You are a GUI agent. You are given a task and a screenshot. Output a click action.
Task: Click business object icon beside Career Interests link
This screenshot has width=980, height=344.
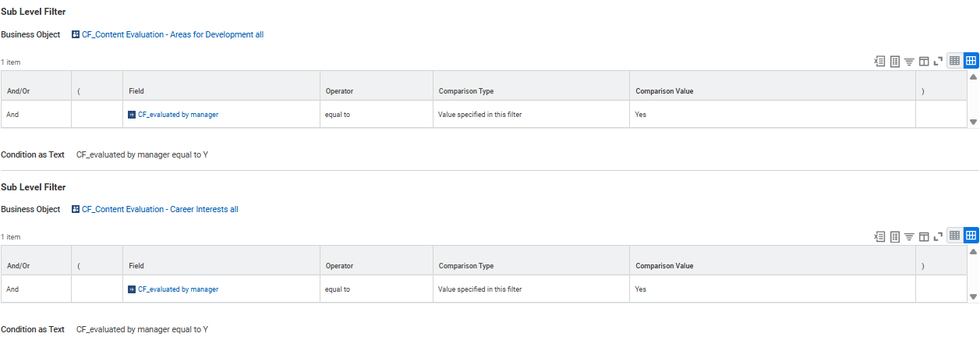[75, 210]
